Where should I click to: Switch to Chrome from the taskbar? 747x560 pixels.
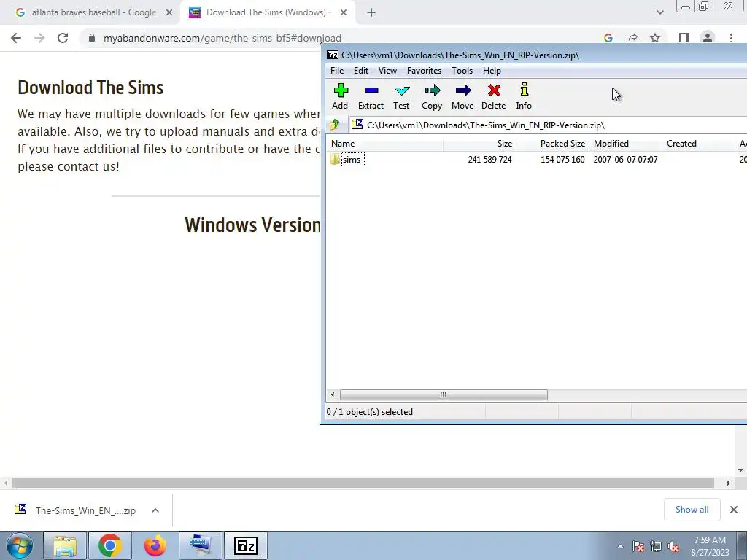[x=110, y=545]
